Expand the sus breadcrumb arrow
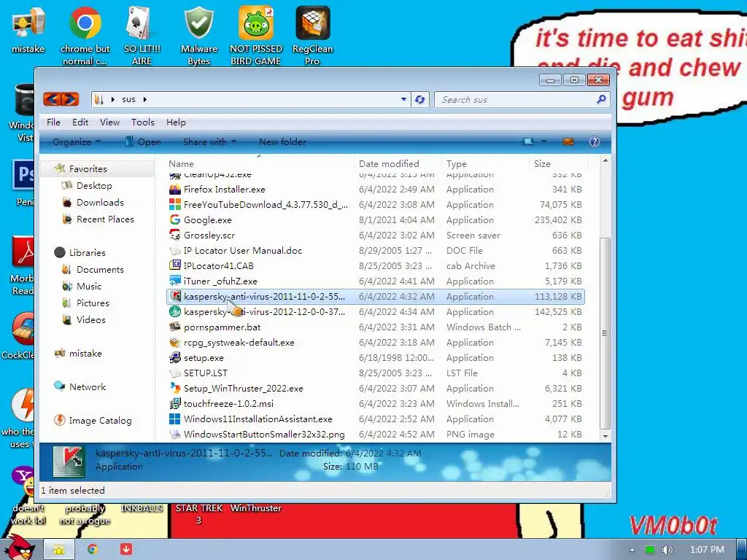Screen dimensions: 747x560 (x=145, y=99)
